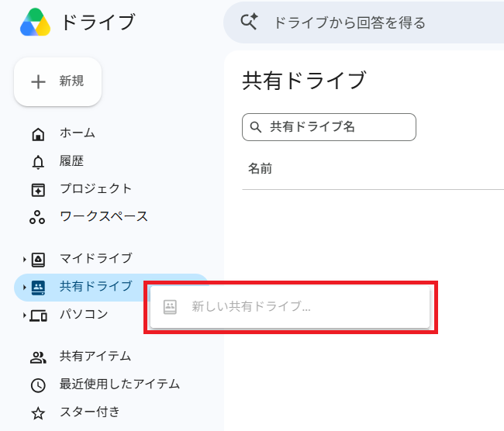Expand the パソコン tree arrow
The width and height of the screenshot is (504, 431).
(25, 315)
